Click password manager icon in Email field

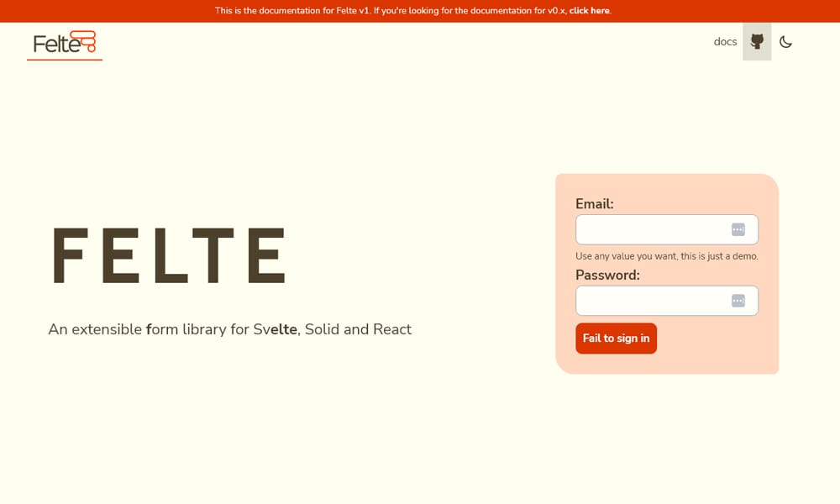pos(738,230)
